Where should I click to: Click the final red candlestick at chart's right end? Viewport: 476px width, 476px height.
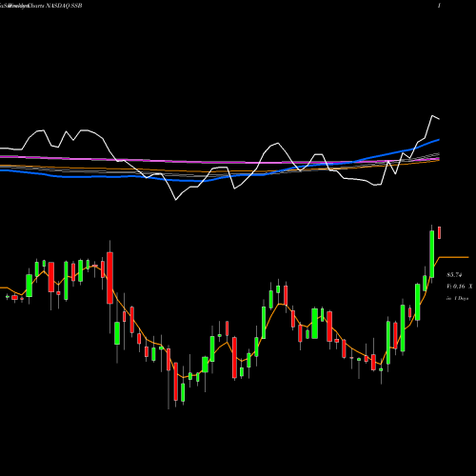coord(440,232)
